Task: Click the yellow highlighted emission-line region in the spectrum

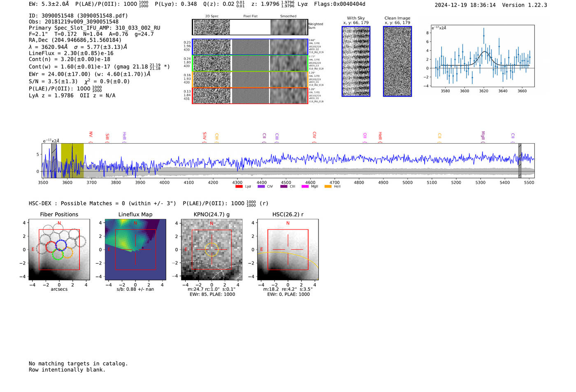Action: click(x=72, y=161)
